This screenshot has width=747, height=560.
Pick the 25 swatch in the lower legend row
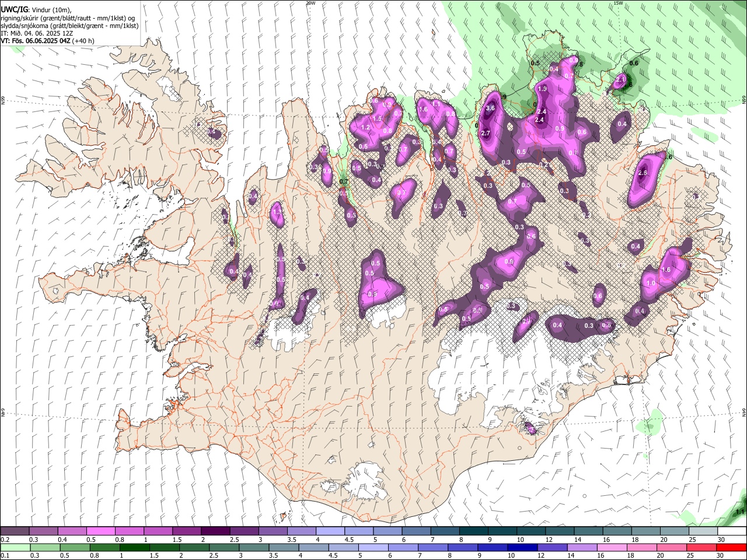coord(701,547)
